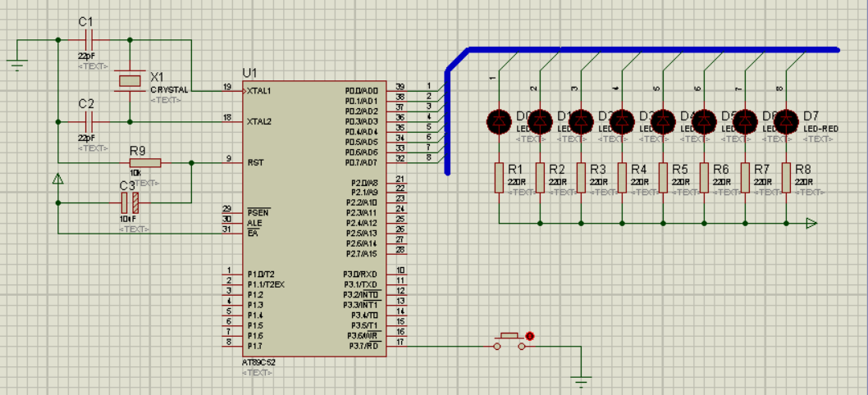The height and width of the screenshot is (395, 868).
Task: Select resistor R4 body
Action: (622, 178)
